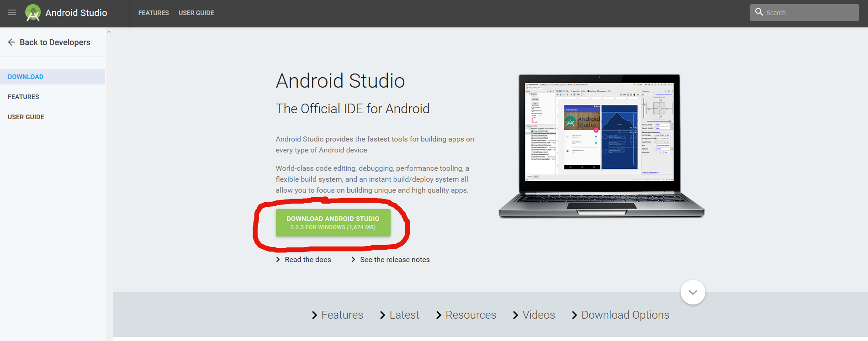The image size is (868, 341).
Task: Open the hamburger navigation menu
Action: (x=12, y=13)
